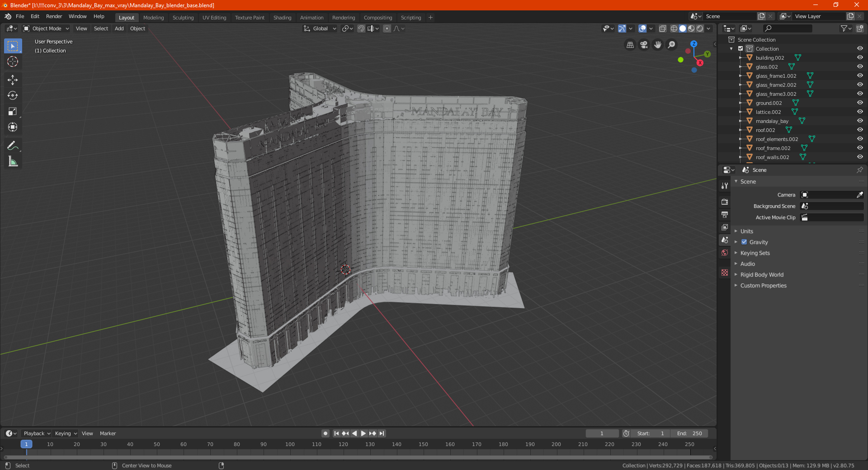Image resolution: width=868 pixels, height=470 pixels.
Task: Open the Keying dropdown in timeline
Action: 66,433
